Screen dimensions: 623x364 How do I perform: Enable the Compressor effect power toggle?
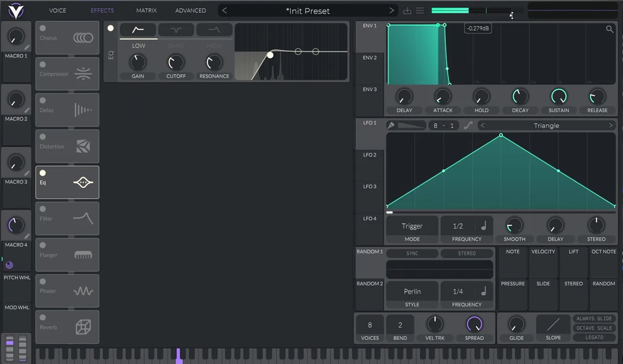point(43,64)
